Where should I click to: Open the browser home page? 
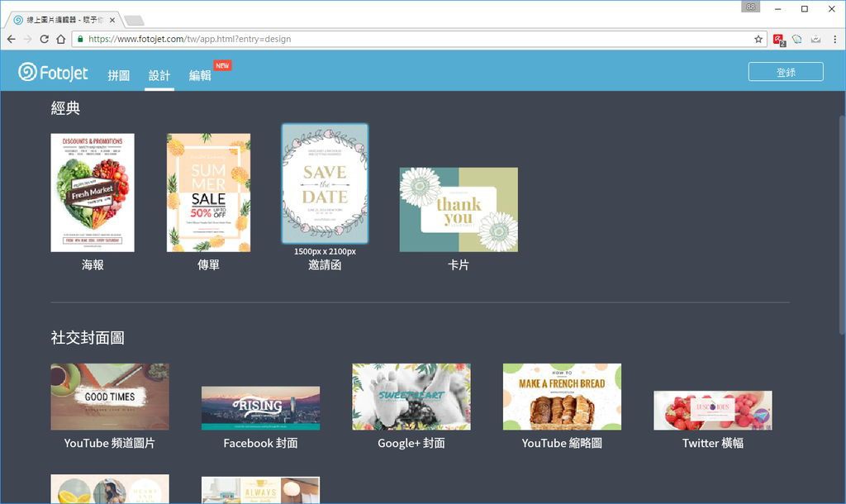pos(61,39)
